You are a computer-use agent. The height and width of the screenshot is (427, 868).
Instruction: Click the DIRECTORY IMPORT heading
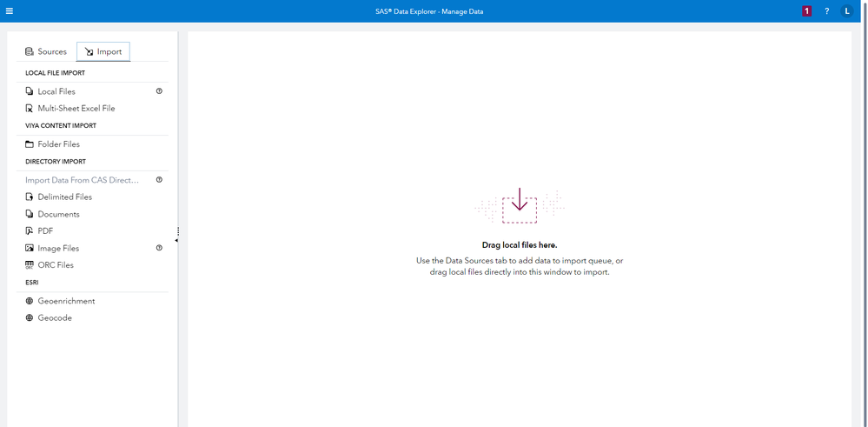56,162
